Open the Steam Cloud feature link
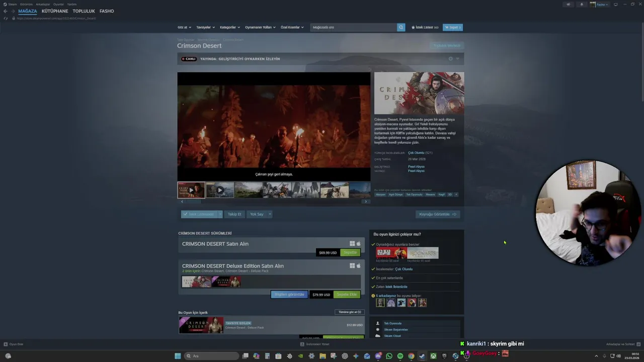 [392, 336]
